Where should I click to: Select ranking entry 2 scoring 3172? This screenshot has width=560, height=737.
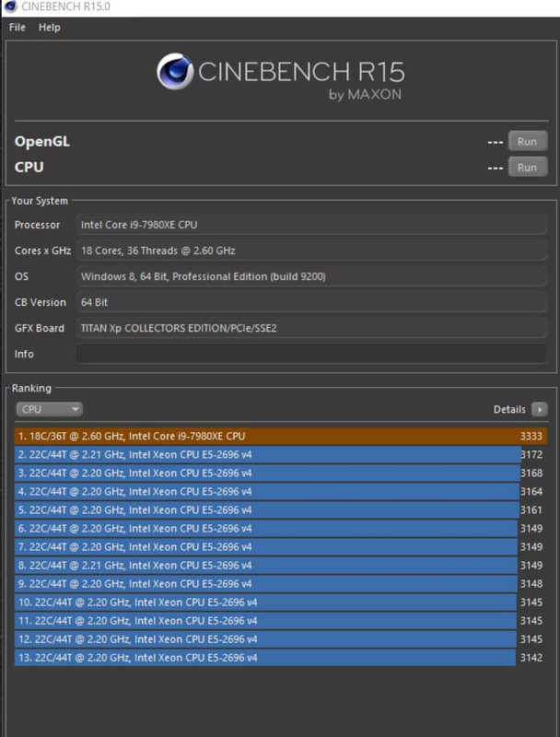281,454
